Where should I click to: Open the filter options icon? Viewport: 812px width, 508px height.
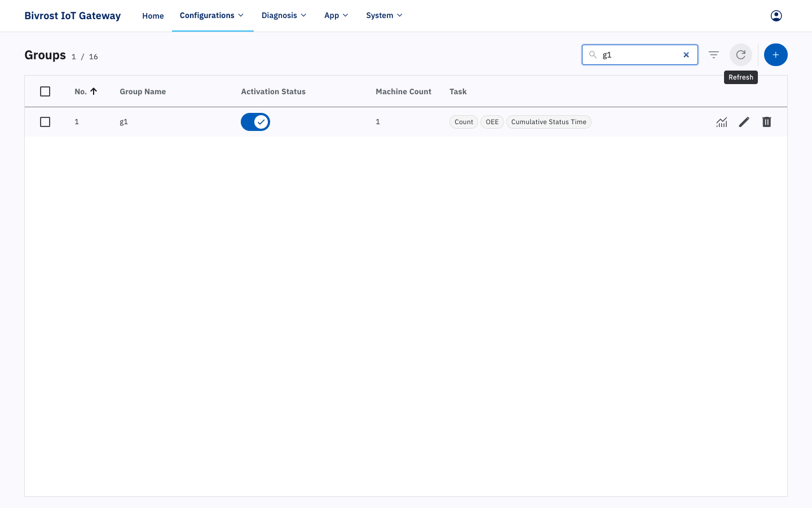[x=714, y=55]
